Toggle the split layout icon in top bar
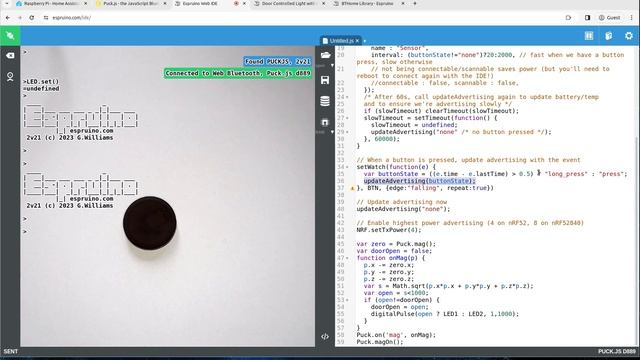This screenshot has height=360, width=640. (589, 36)
